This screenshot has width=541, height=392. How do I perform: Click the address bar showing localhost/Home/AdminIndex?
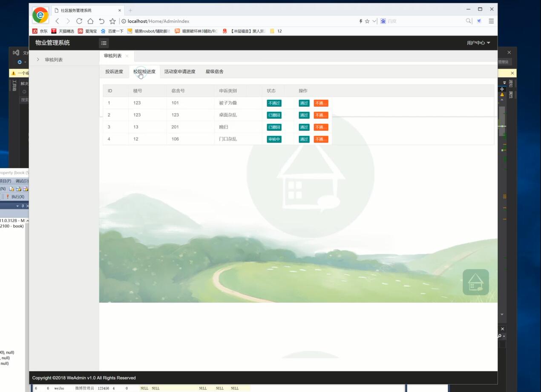pyautogui.click(x=239, y=21)
